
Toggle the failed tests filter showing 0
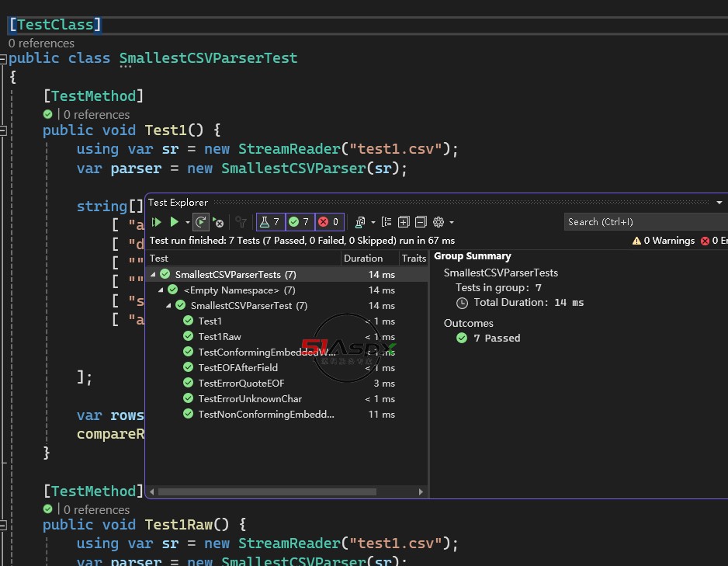[x=328, y=222]
